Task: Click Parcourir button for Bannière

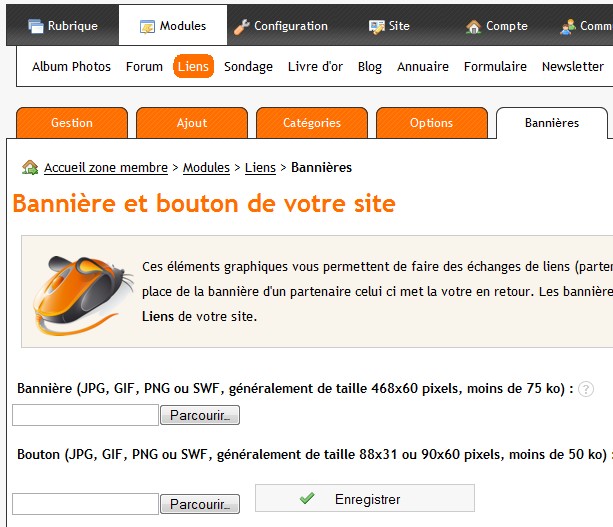Action: tap(200, 415)
